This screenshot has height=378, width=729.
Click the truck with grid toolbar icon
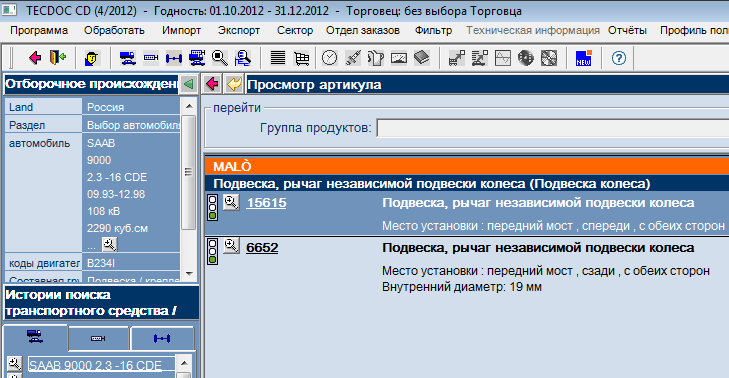(x=197, y=58)
